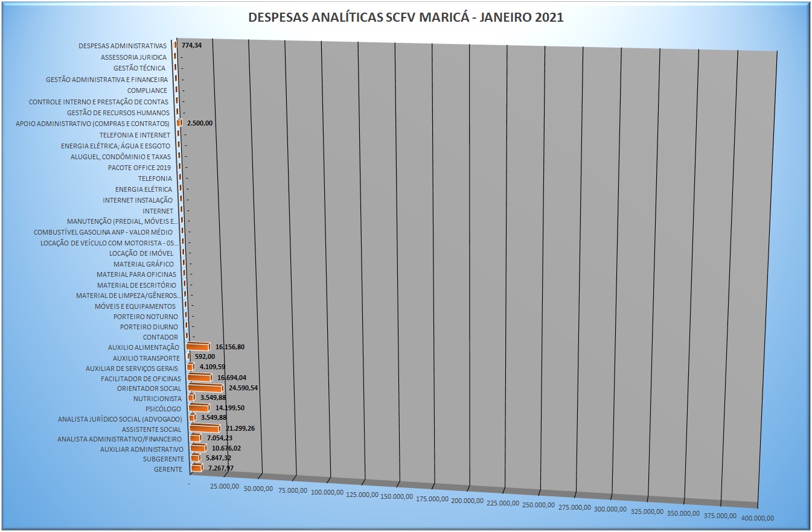The image size is (812, 532).
Task: Click APOIO ADMINISTRATIVO (COMPRAS E CONTRATOS) label
Action: click(93, 124)
